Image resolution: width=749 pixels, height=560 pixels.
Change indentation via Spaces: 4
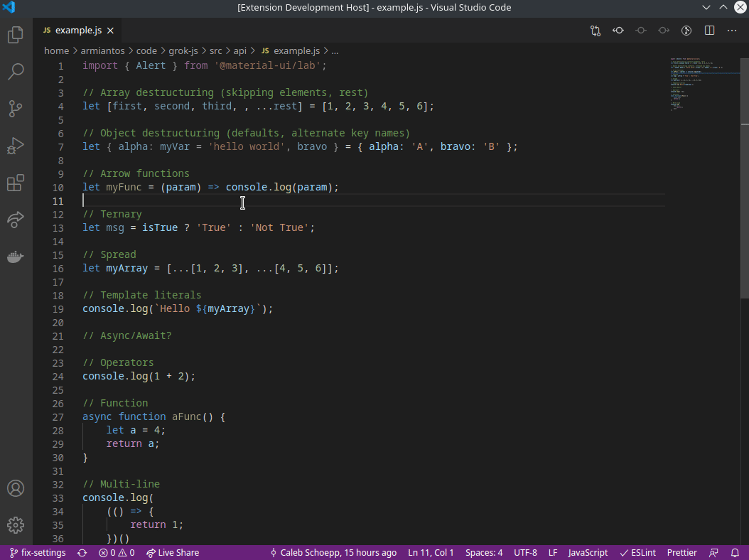coord(484,553)
